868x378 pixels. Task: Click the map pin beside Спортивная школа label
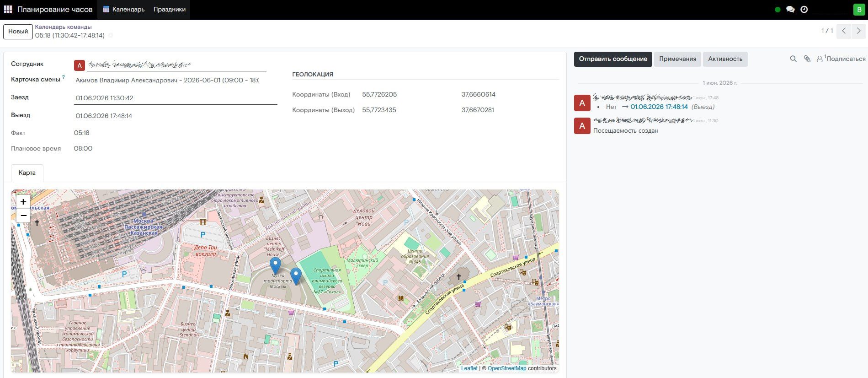pyautogui.click(x=296, y=276)
